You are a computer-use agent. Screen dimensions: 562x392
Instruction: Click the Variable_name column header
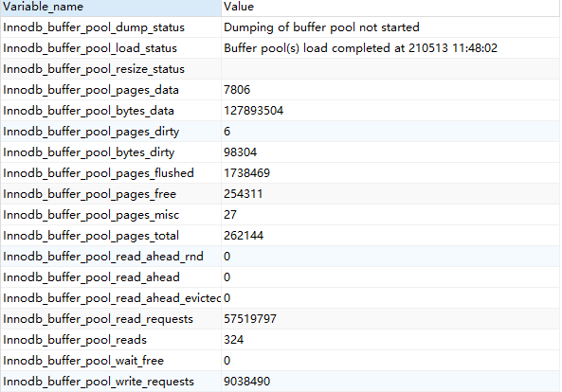click(x=111, y=8)
